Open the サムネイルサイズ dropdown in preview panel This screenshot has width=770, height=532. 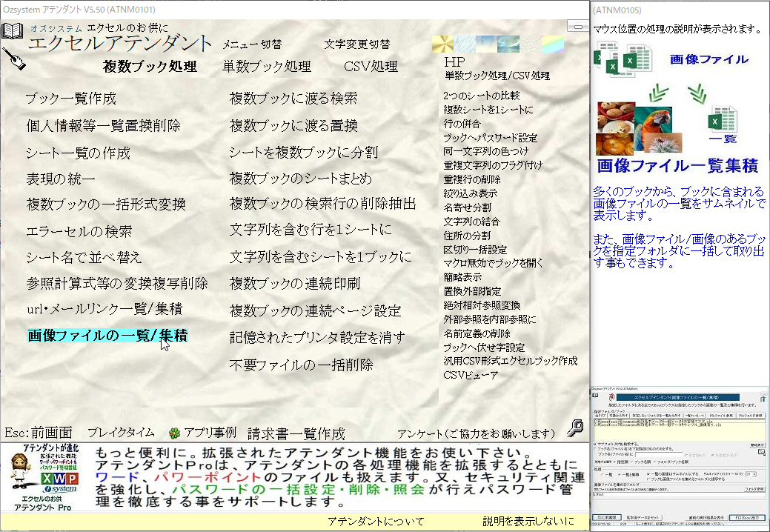pyautogui.click(x=751, y=474)
